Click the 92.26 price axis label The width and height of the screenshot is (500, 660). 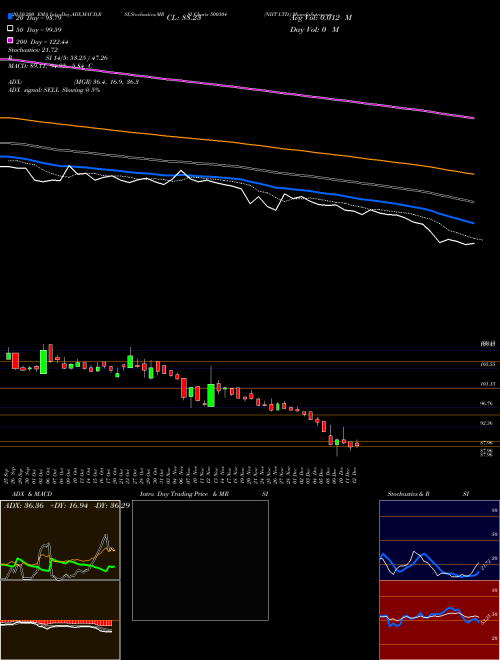pyautogui.click(x=487, y=423)
